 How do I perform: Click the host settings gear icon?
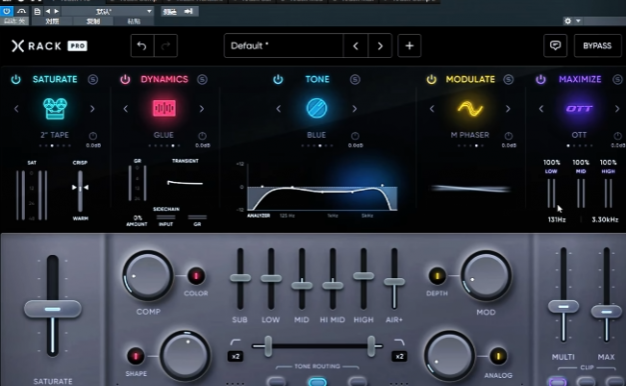(x=568, y=21)
